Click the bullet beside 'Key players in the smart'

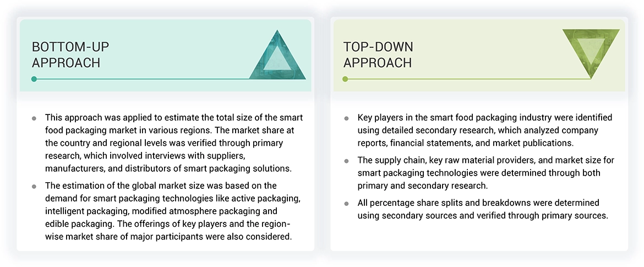[x=346, y=118]
